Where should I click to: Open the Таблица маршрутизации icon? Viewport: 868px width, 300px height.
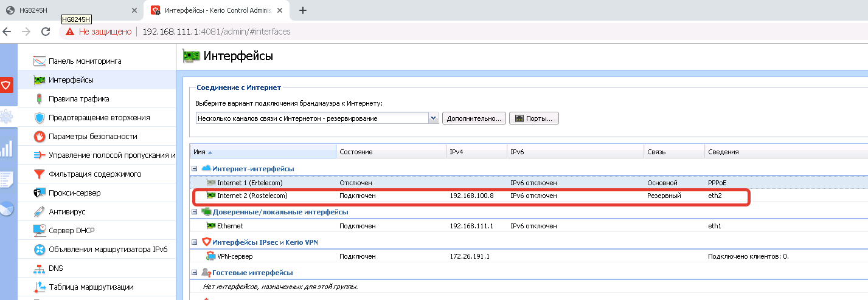coord(40,287)
